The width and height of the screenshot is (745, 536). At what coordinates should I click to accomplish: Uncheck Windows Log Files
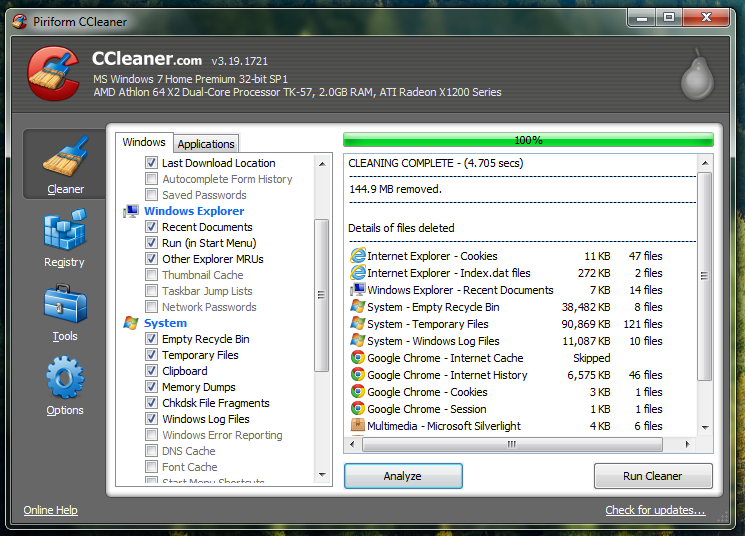coord(151,419)
